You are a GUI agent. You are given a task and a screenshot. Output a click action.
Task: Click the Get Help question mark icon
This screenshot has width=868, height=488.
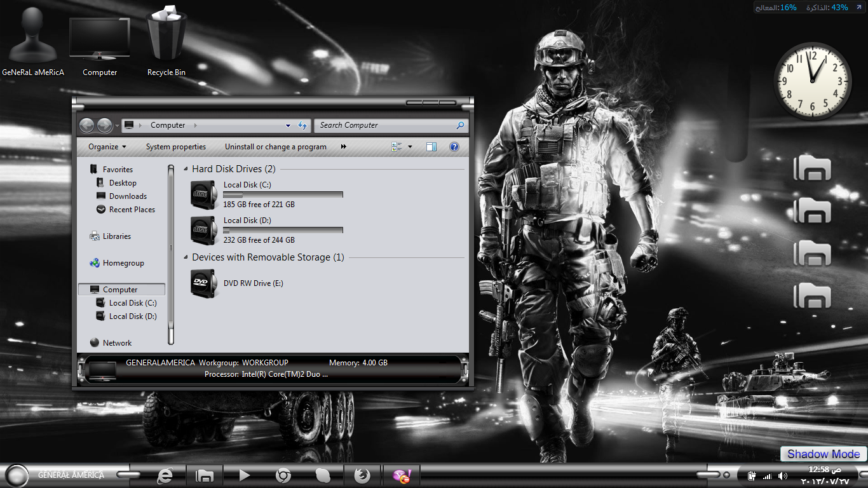[x=454, y=147]
